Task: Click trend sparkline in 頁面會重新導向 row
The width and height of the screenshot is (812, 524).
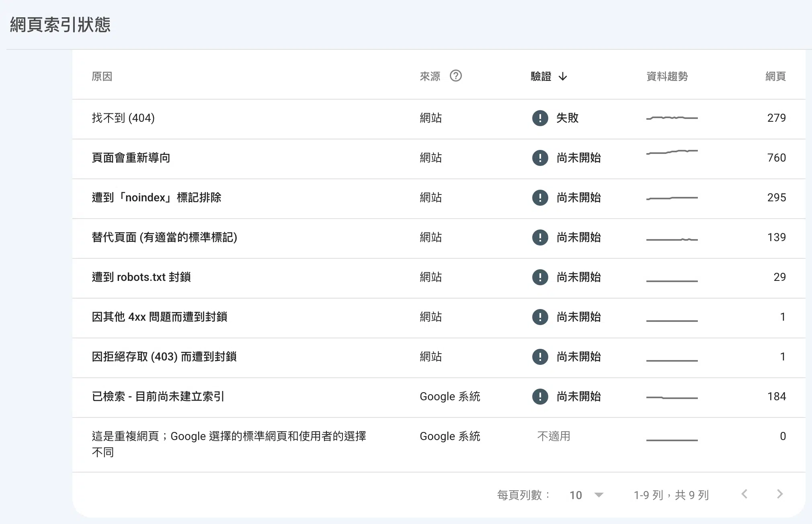Action: (x=672, y=152)
